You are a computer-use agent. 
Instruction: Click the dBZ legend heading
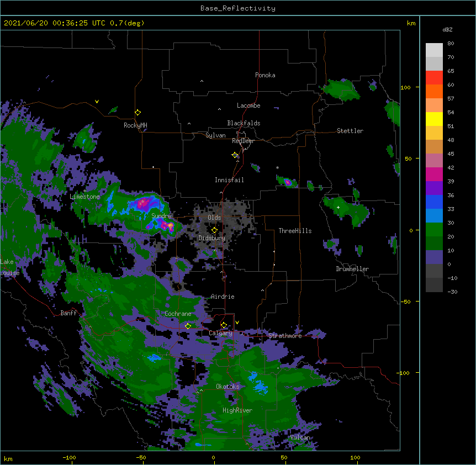pos(447,29)
